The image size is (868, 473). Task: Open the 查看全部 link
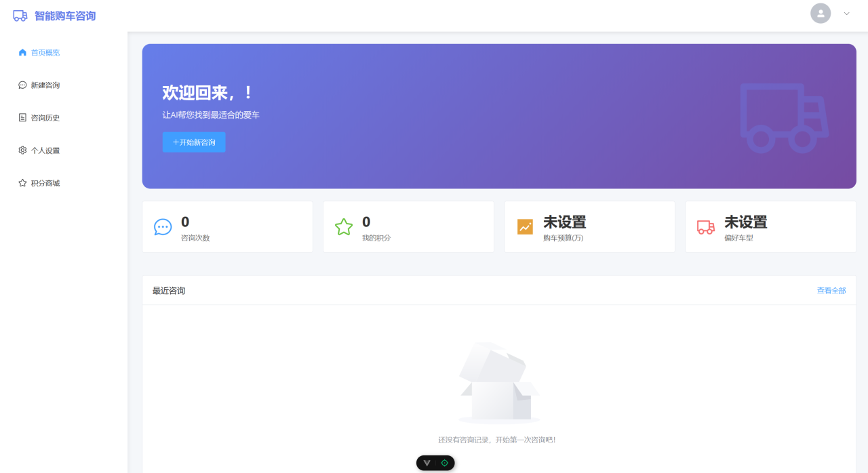click(x=831, y=291)
